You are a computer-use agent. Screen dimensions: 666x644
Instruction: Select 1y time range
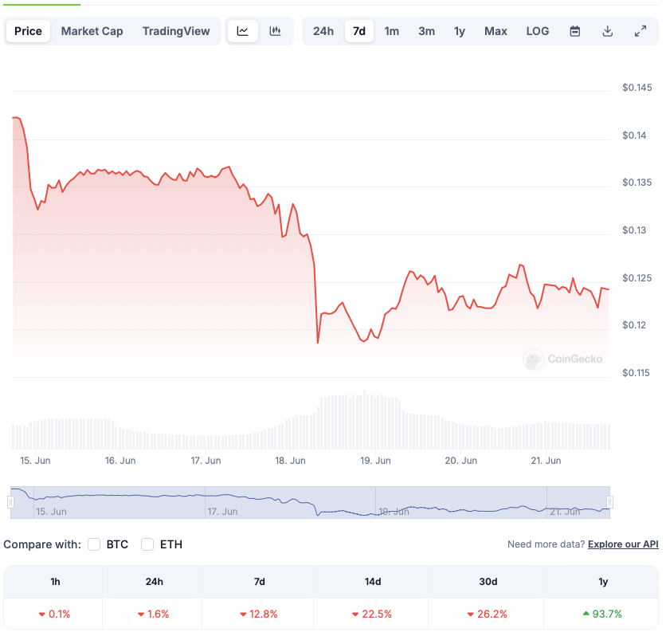(x=460, y=31)
